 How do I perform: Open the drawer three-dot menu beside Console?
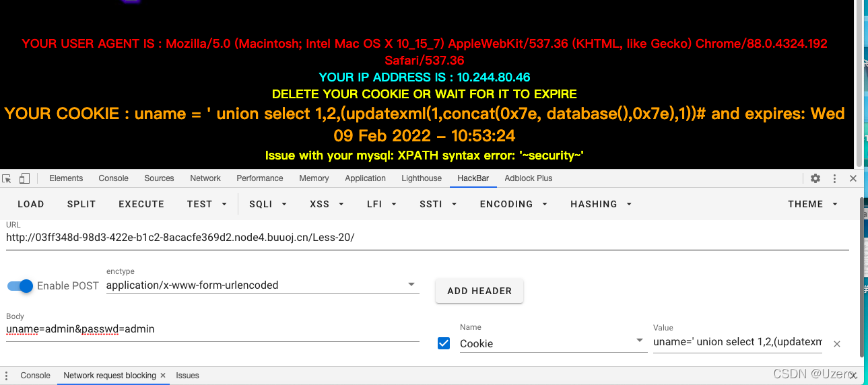click(7, 376)
